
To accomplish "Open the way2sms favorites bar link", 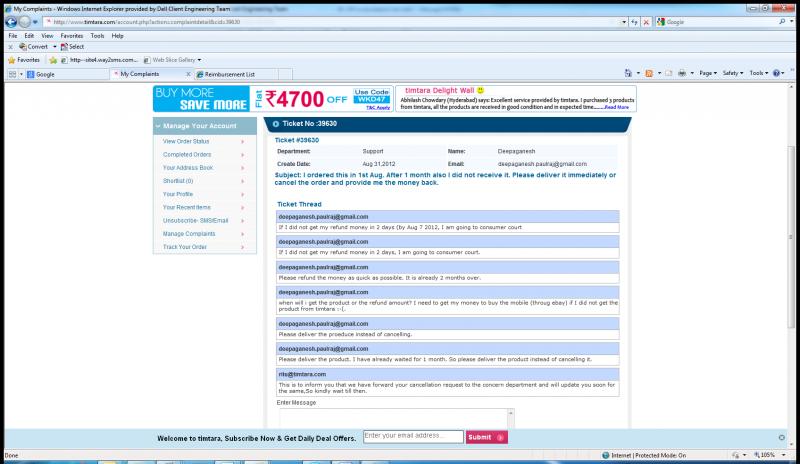I will tap(99, 60).
